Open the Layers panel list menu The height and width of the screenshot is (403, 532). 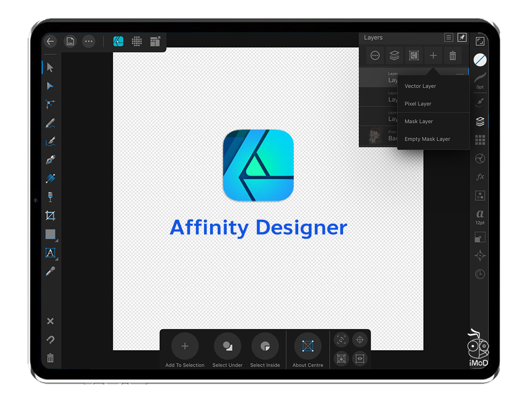click(x=448, y=38)
